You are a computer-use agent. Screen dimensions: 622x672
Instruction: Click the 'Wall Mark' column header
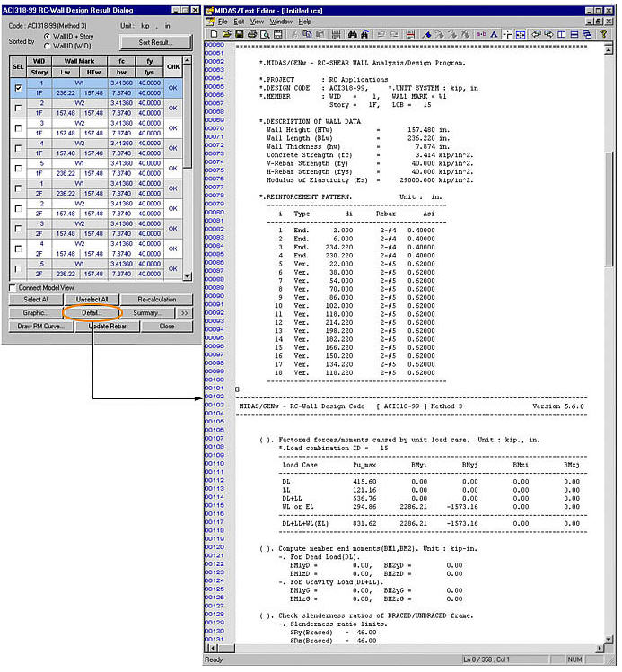pos(79,61)
